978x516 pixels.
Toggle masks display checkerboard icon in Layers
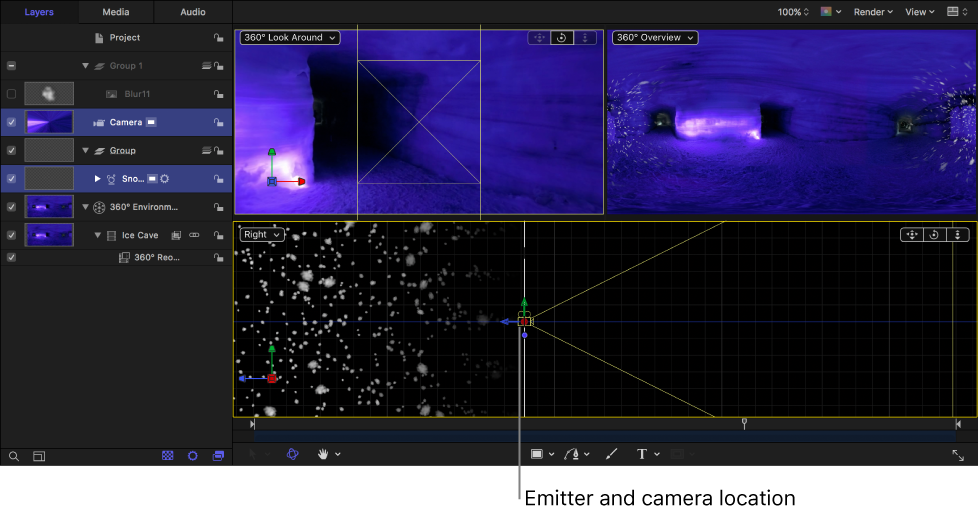click(168, 456)
